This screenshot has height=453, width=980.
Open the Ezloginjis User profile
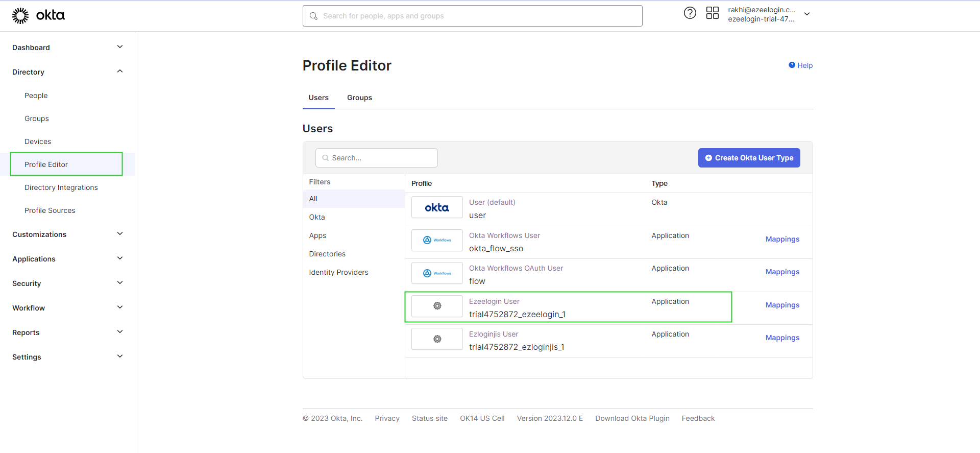[494, 334]
